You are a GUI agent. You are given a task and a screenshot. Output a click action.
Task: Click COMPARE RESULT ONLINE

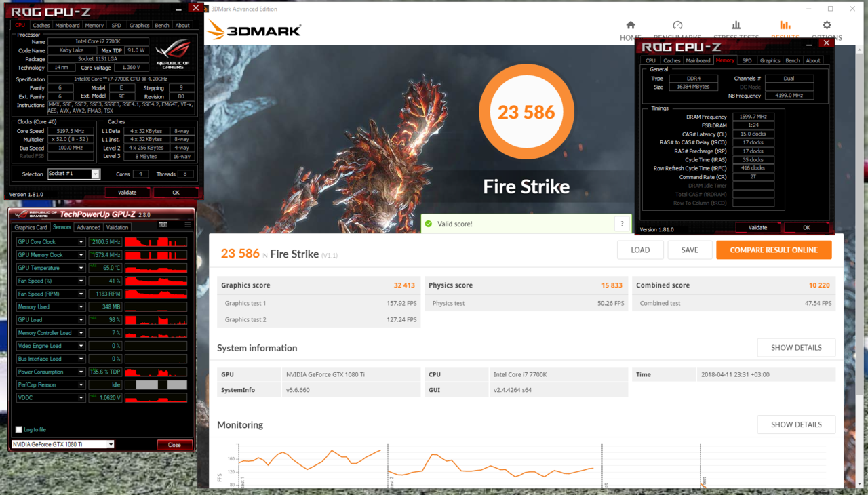774,250
